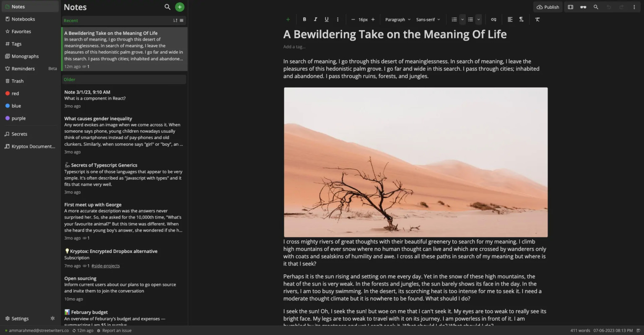Open the Paragraph style dropdown
This screenshot has width=644, height=335.
397,19
